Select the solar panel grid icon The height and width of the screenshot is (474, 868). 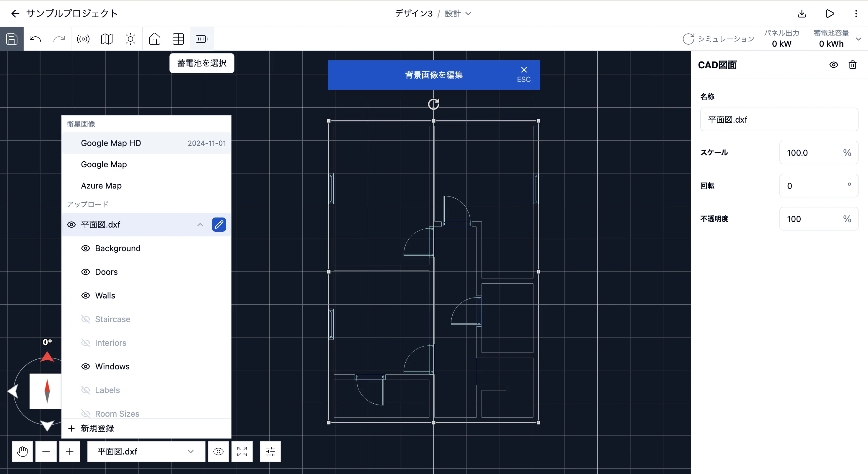[178, 39]
